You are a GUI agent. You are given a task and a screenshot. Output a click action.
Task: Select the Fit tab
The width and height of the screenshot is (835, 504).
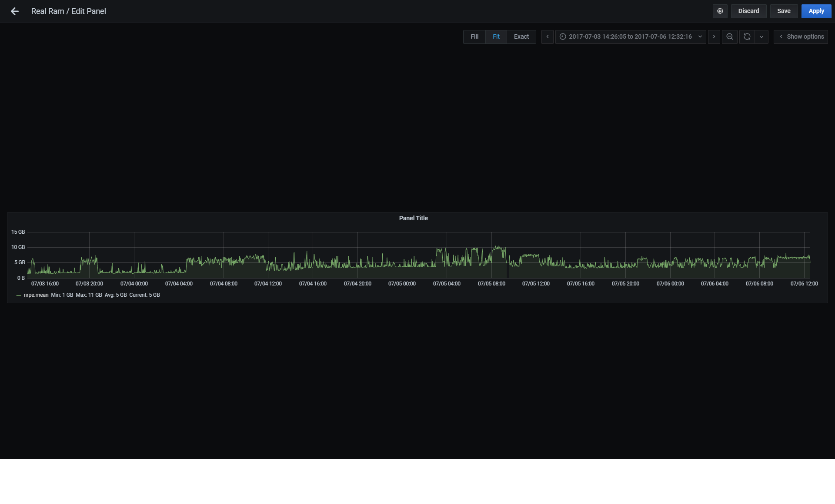pyautogui.click(x=496, y=36)
